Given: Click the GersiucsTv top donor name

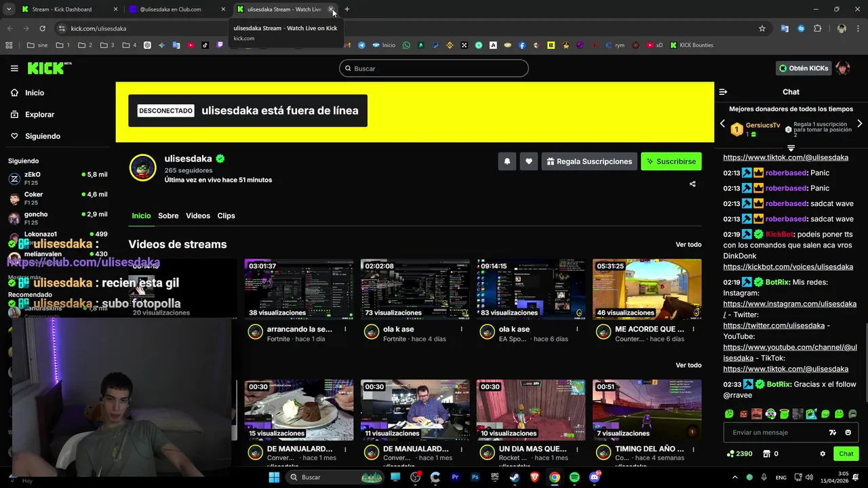Looking at the screenshot, I should point(763,125).
